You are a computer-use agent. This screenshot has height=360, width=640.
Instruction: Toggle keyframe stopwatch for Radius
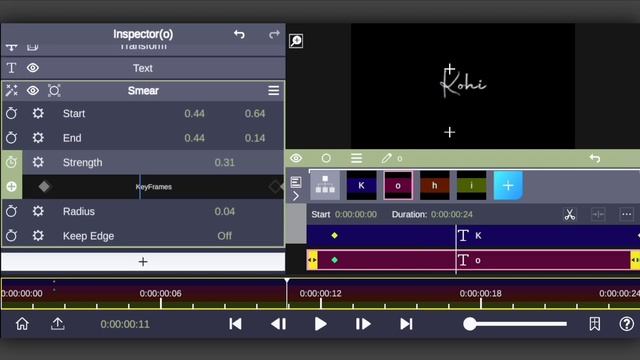11,211
